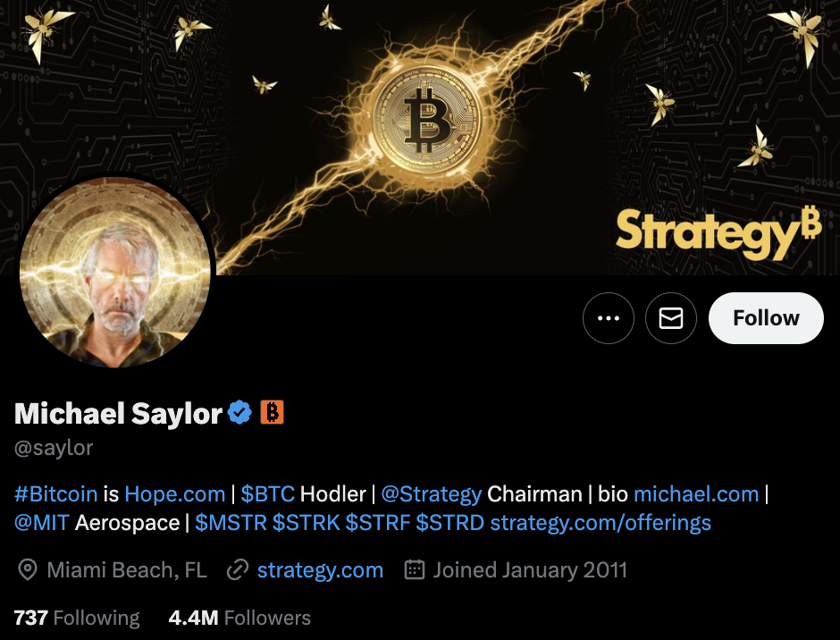Visit michael.com bio link
Screen dimensions: 840x640
696,493
